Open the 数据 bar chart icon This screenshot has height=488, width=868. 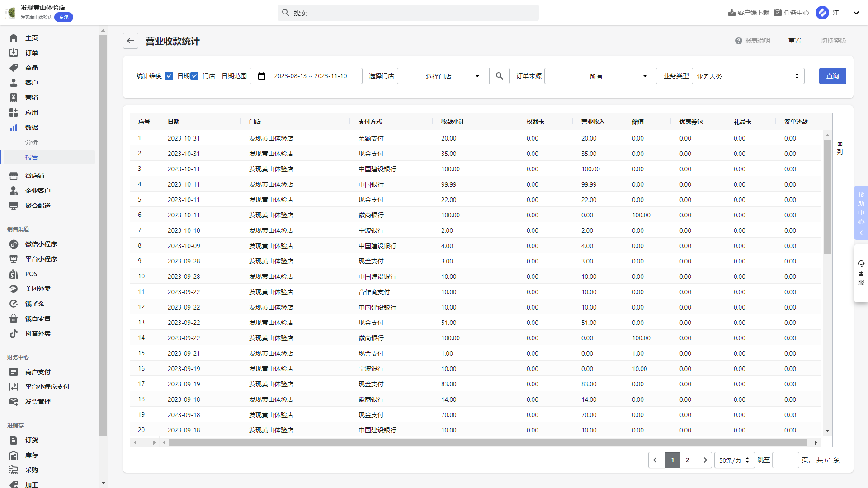click(x=14, y=127)
